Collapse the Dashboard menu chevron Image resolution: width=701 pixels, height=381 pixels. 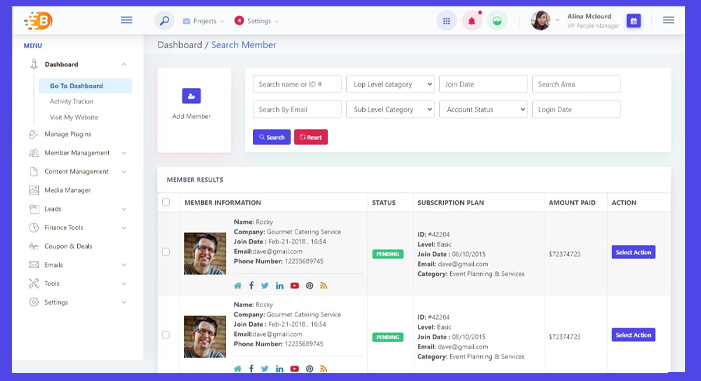tap(124, 64)
